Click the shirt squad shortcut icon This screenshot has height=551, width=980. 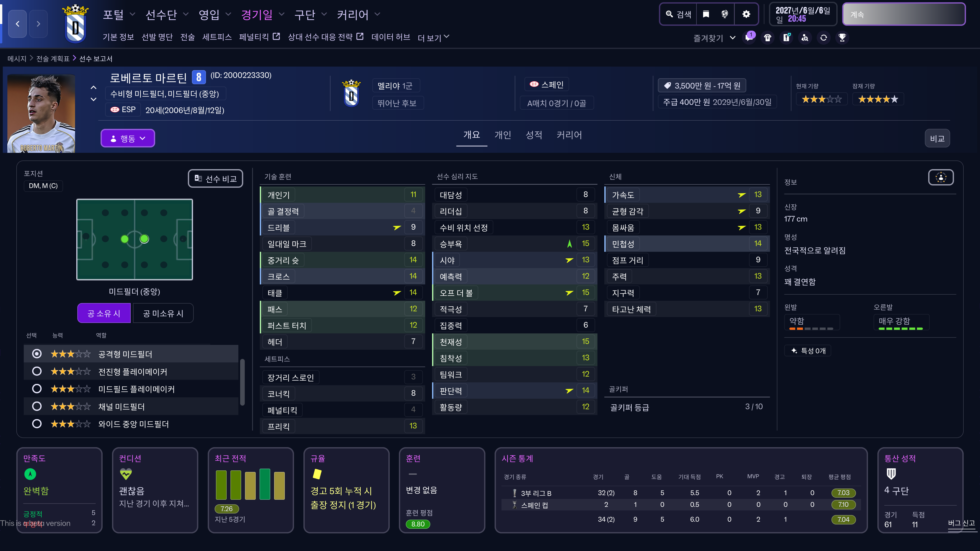tap(768, 37)
